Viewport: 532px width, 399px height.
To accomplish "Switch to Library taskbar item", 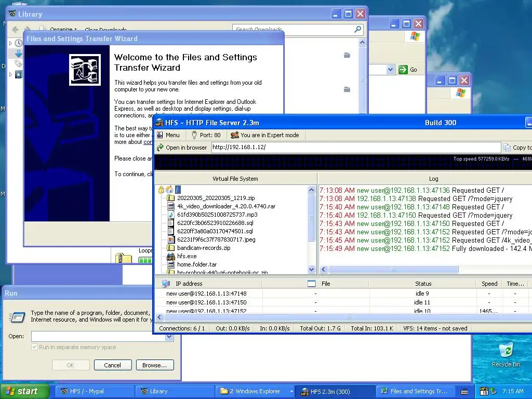I will tap(175, 391).
